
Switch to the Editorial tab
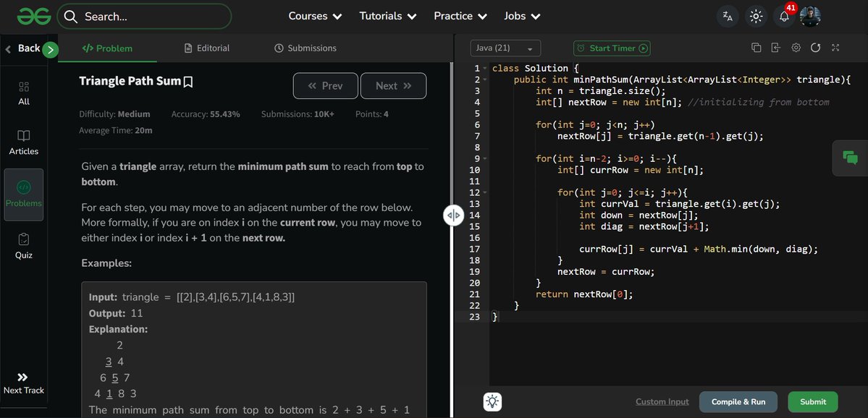point(212,48)
